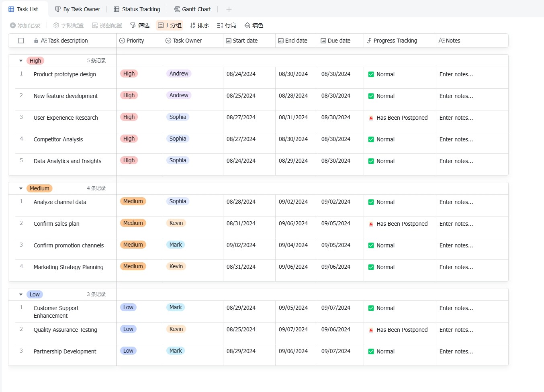Click Notes field for Partnership Development

472,355
